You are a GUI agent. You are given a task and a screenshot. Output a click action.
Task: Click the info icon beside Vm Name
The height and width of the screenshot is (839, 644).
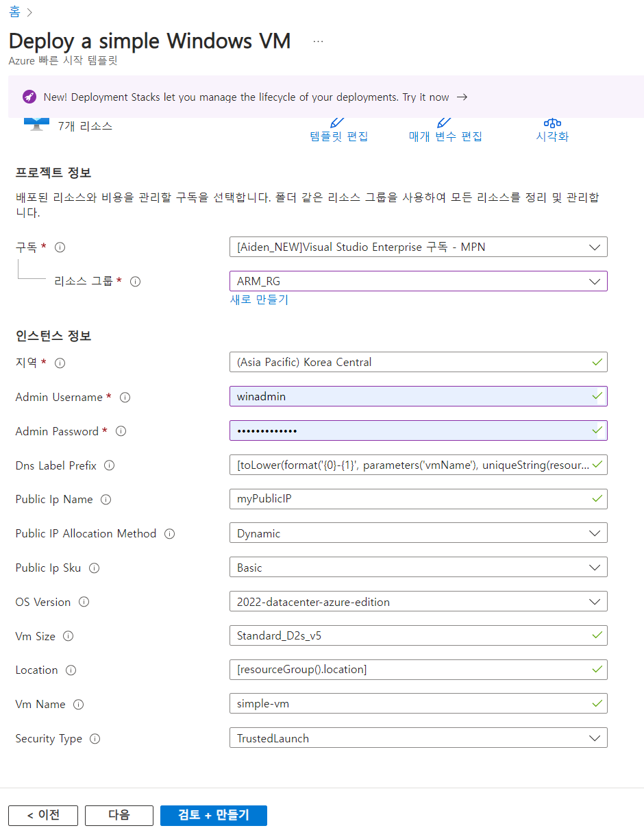[78, 705]
